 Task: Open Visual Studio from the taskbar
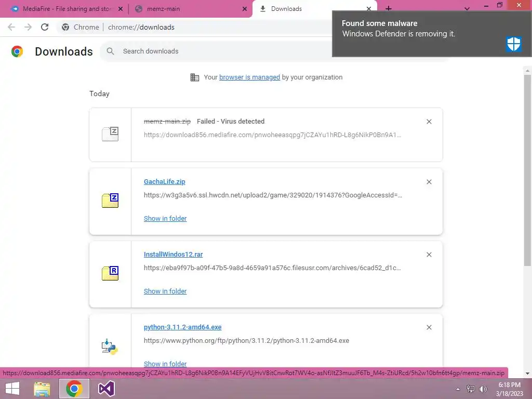106,389
